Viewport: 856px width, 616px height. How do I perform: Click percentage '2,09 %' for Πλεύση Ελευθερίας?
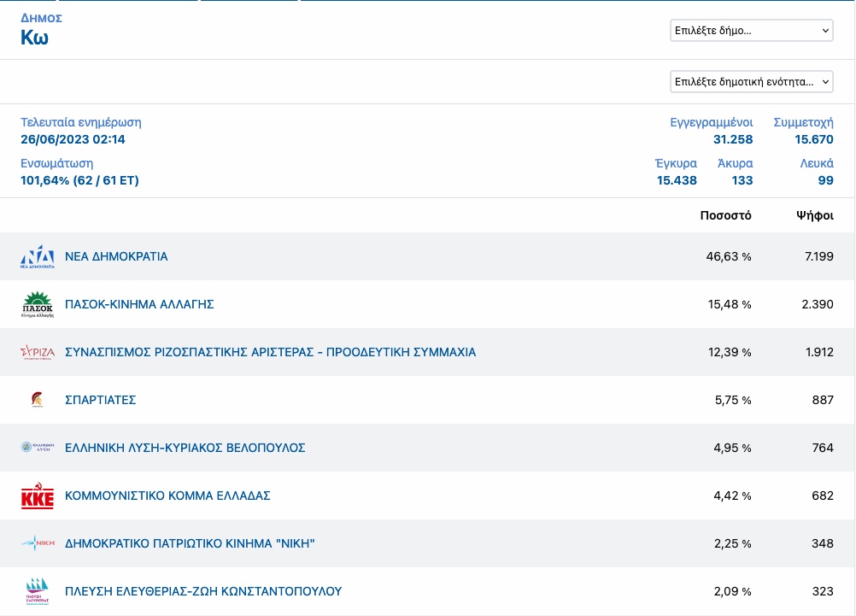tap(733, 591)
